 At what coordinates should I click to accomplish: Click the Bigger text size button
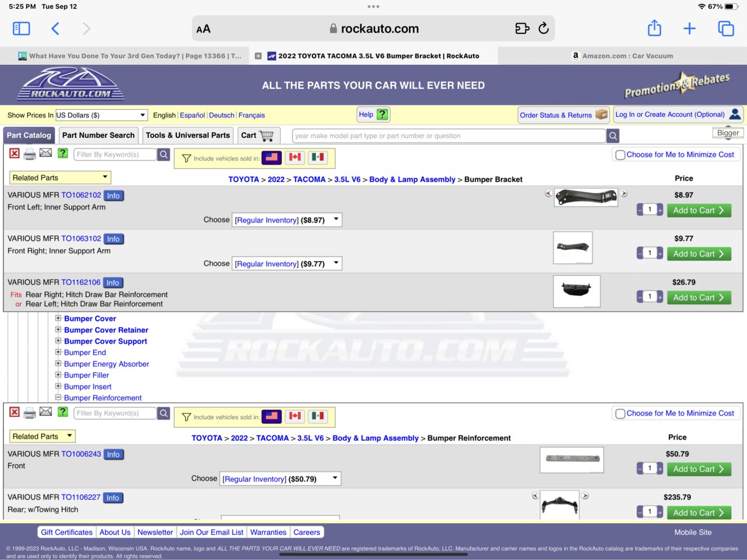[x=728, y=133]
